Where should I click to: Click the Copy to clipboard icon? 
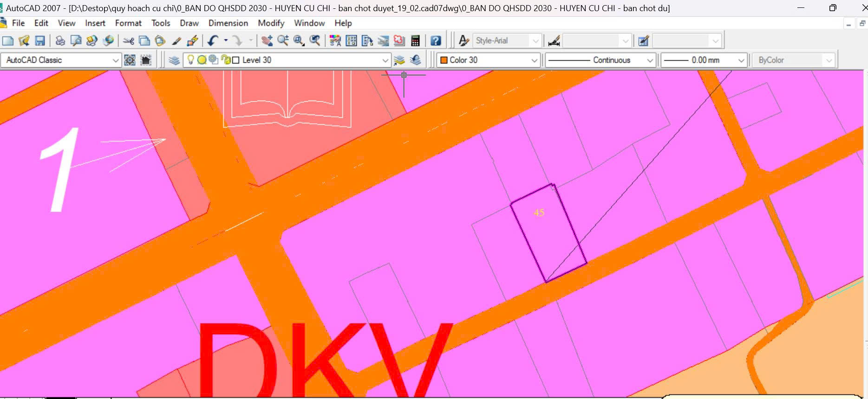[x=144, y=41]
